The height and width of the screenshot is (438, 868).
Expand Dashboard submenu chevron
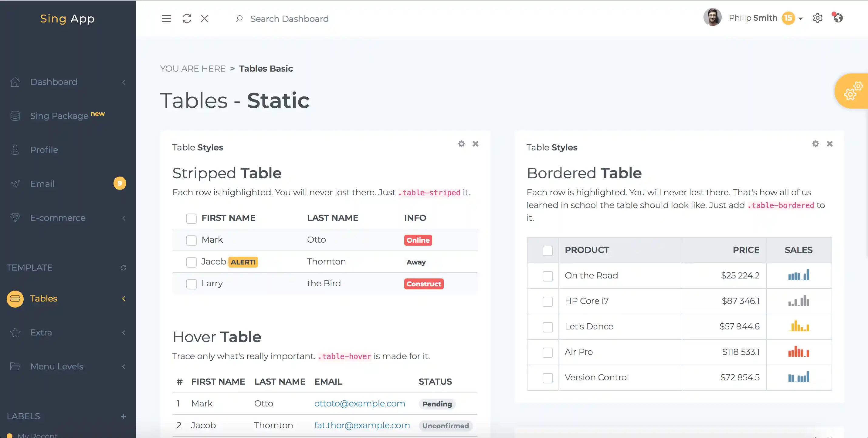coord(124,82)
